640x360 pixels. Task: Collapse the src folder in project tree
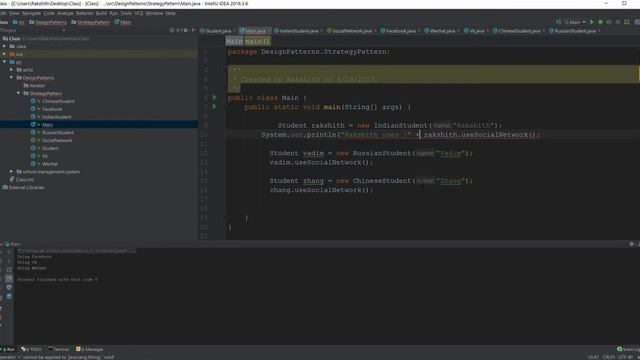click(4, 62)
